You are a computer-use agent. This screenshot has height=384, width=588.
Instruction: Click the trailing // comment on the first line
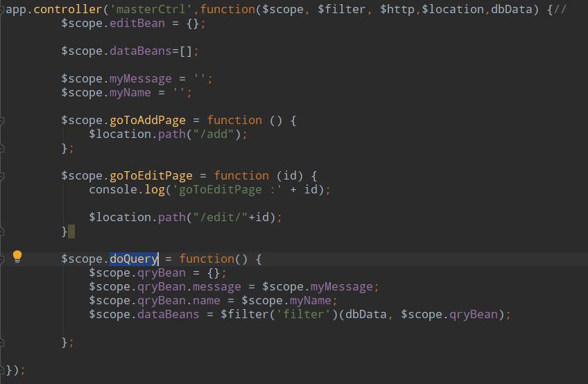coord(560,10)
